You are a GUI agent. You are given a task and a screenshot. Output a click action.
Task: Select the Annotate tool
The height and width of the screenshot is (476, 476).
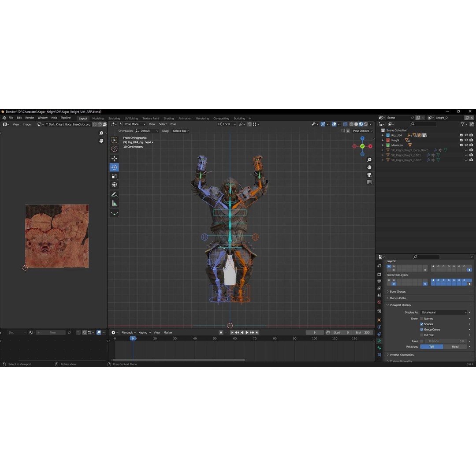tap(114, 195)
